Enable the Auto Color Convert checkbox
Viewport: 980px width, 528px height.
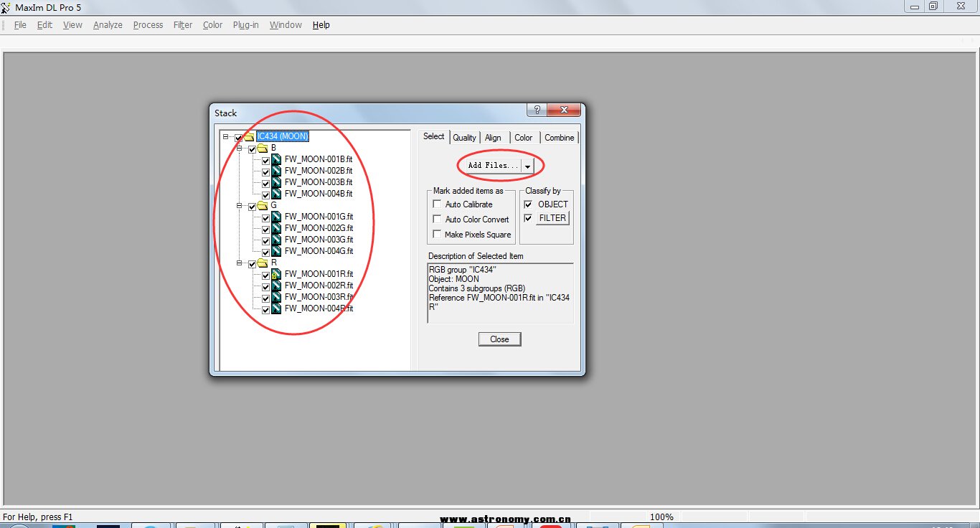437,220
